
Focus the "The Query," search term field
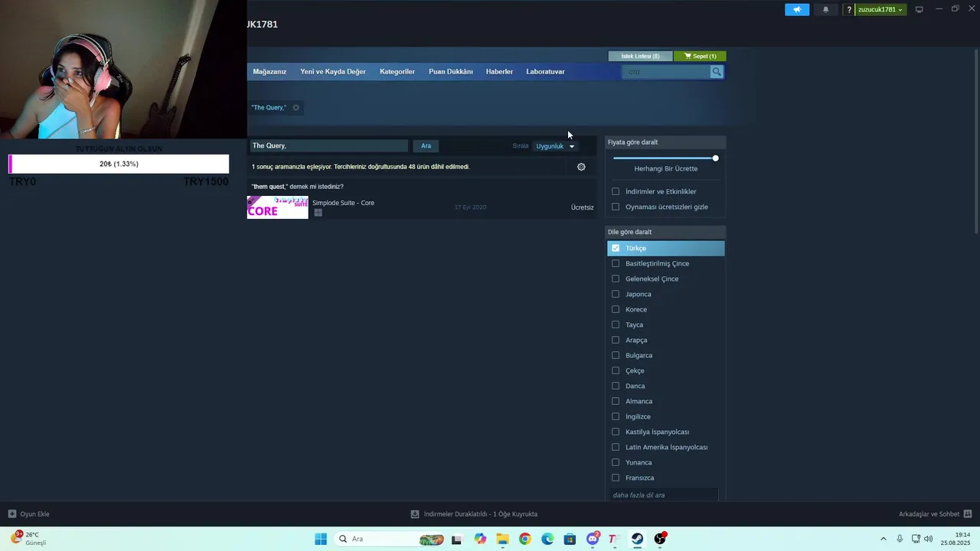point(329,146)
